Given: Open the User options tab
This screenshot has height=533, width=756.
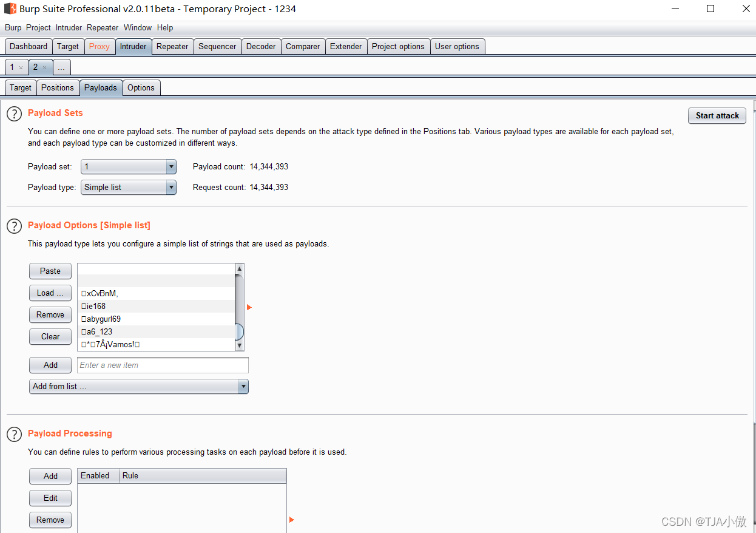Looking at the screenshot, I should coord(457,46).
